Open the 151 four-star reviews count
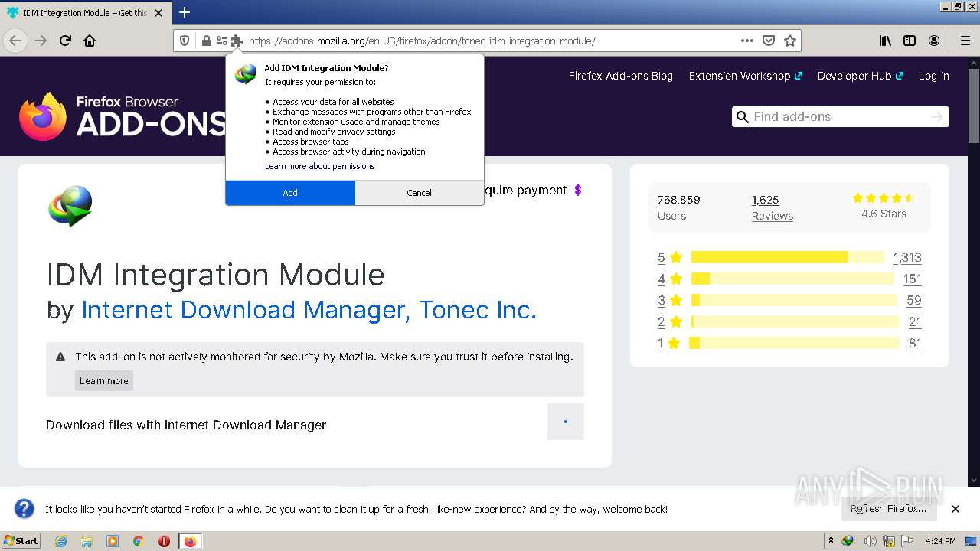The image size is (980, 551). pyautogui.click(x=912, y=279)
